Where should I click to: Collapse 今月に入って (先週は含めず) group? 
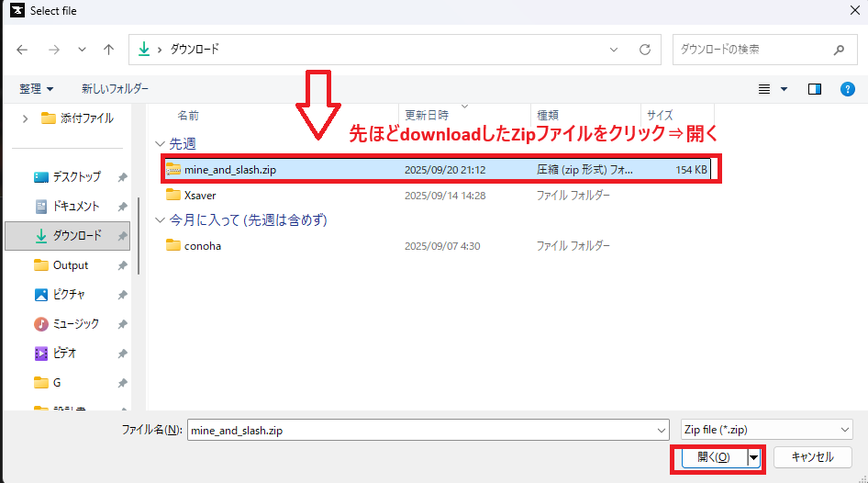(x=160, y=220)
